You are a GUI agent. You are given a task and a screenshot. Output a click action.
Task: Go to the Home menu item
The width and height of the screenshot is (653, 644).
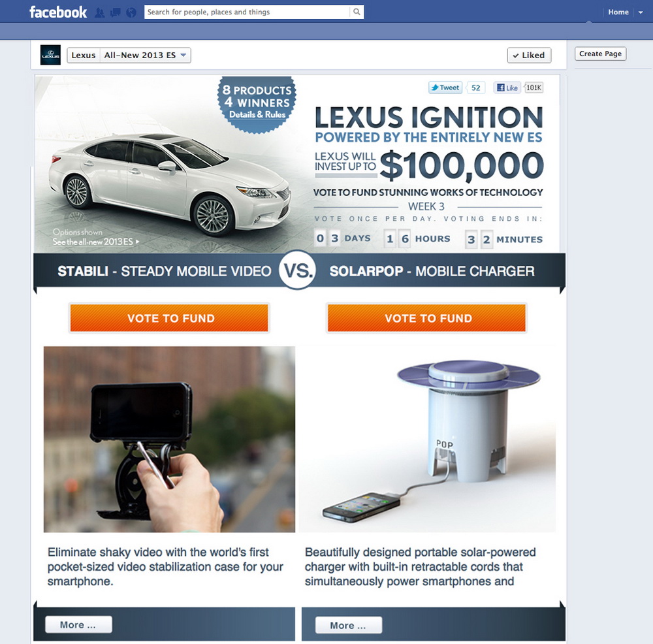coord(618,12)
